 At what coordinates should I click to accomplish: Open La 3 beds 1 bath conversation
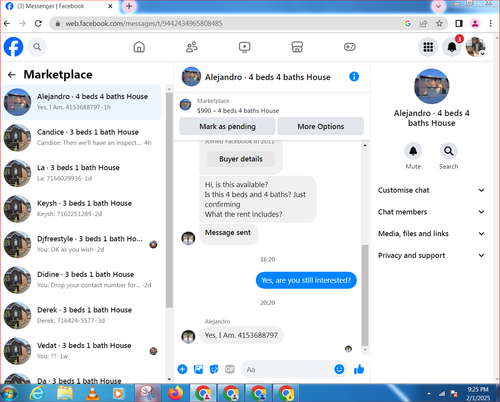click(x=81, y=173)
